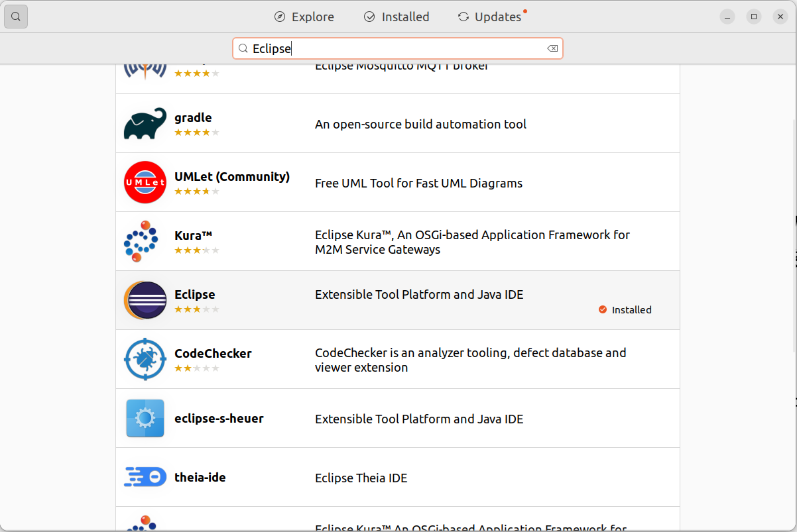Open the Eclipse Mosquitto MQTT broker result
Image resolution: width=797 pixels, height=532 pixels.
[x=401, y=70]
